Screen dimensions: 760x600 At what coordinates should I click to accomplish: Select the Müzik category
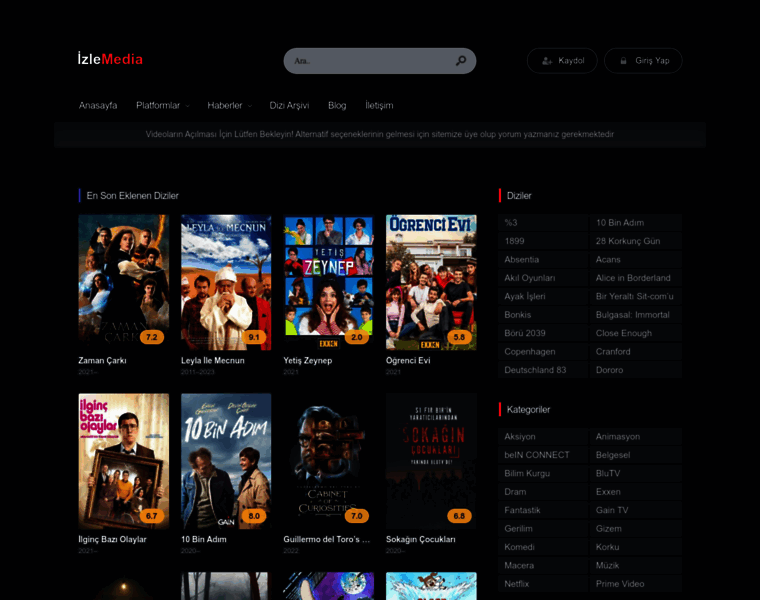[636, 566]
